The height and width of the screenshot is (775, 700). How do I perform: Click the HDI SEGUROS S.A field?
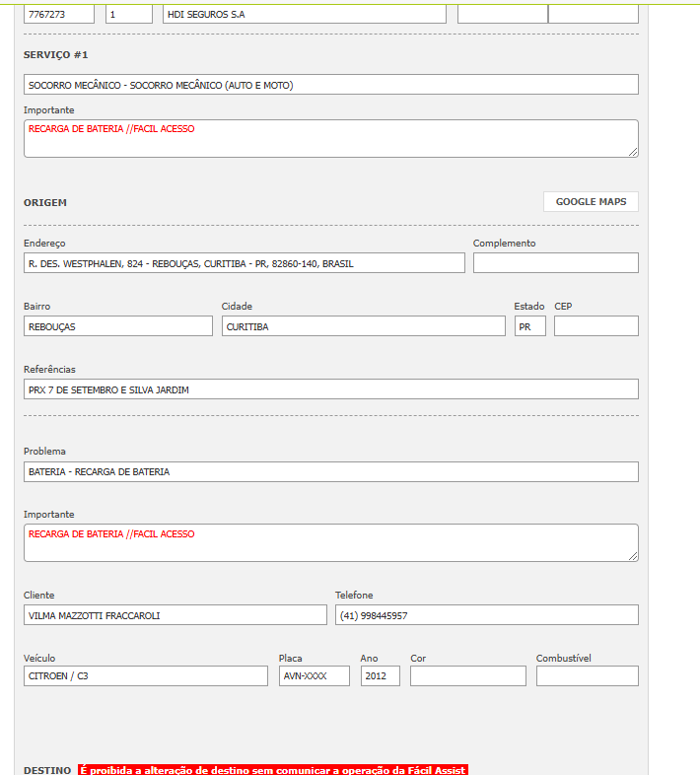[304, 15]
